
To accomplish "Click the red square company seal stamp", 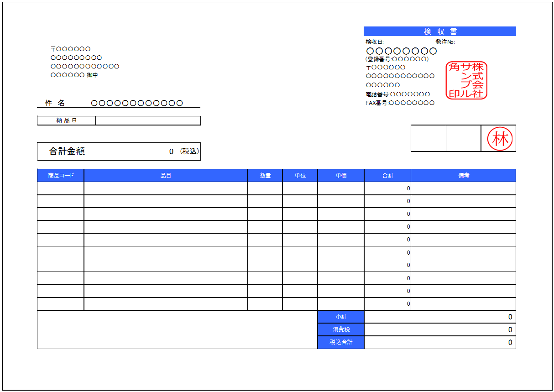I will pyautogui.click(x=466, y=80).
